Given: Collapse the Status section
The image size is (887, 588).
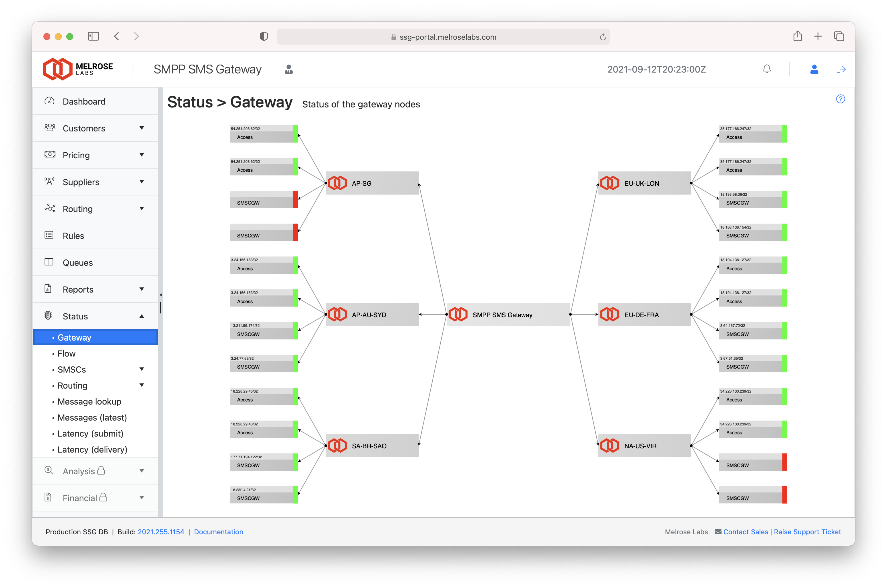Looking at the screenshot, I should 141,316.
